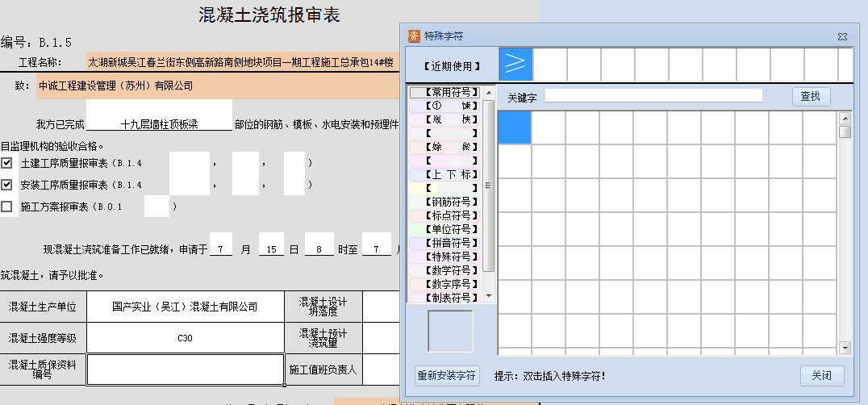Close the 特殊字符 dialog with X icon
Screen dimensions: 868x405
pyautogui.click(x=841, y=37)
